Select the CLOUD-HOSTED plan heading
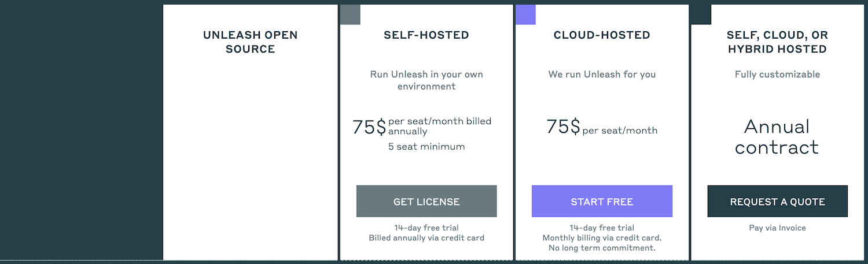The image size is (868, 264). pos(602,35)
